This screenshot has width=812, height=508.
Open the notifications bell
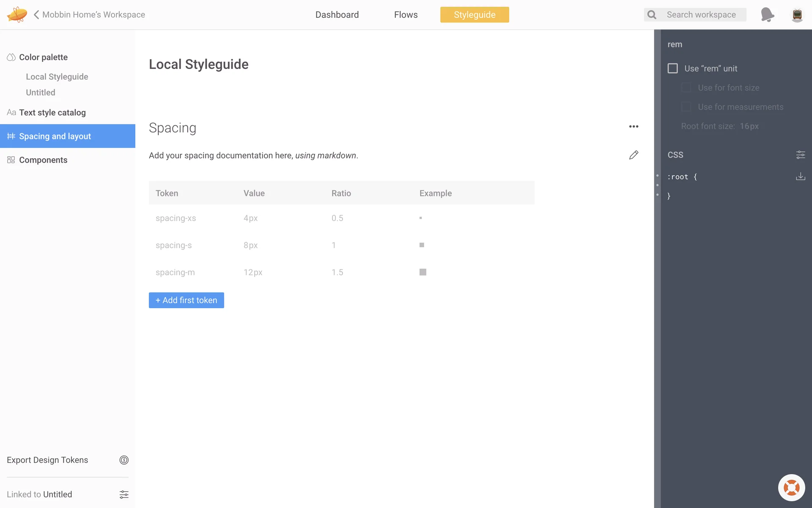tap(767, 14)
